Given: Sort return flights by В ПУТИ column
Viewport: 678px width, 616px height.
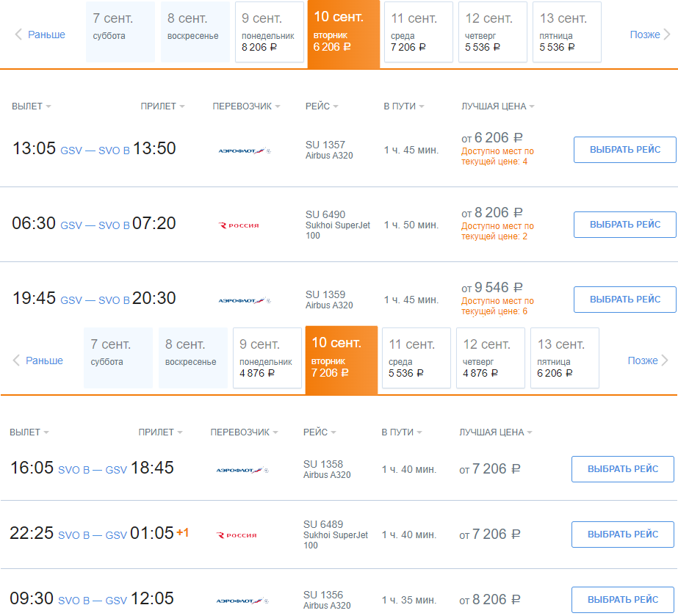Looking at the screenshot, I should click(402, 432).
